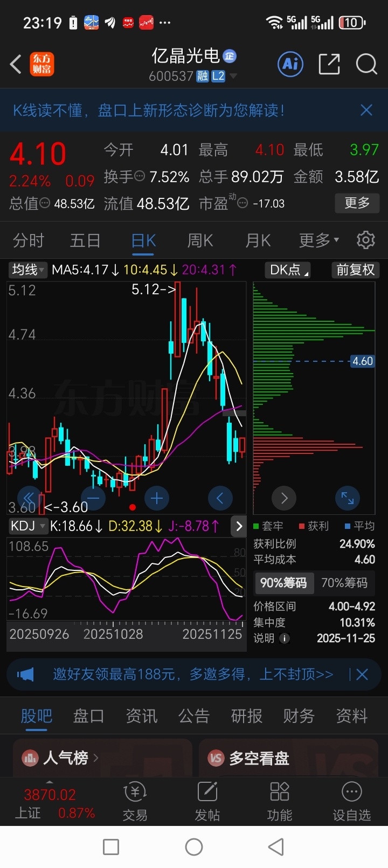Open 邀好友领最高188元 promo link
The height and width of the screenshot is (868, 388).
[193, 674]
